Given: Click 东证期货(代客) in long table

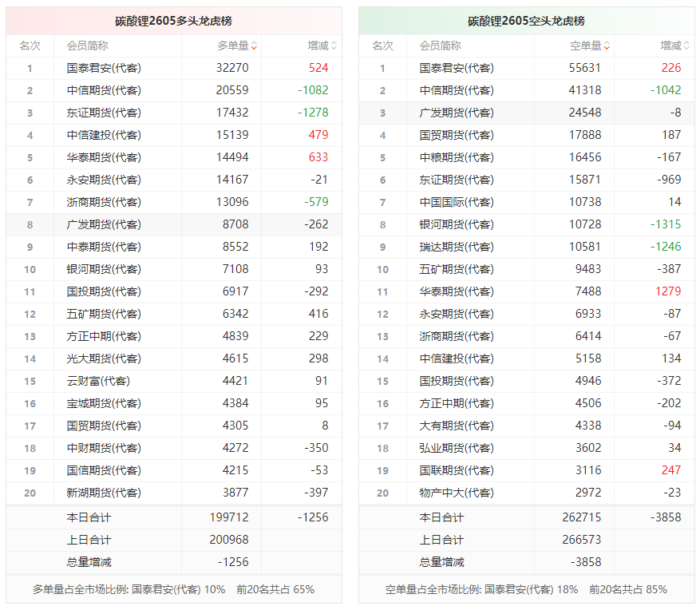Looking at the screenshot, I should [x=104, y=113].
